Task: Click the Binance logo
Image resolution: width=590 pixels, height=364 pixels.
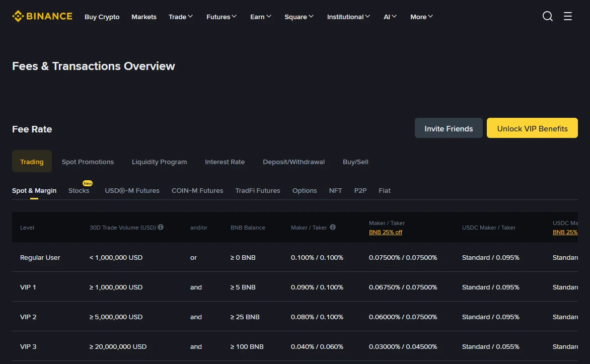Action: 42,16
